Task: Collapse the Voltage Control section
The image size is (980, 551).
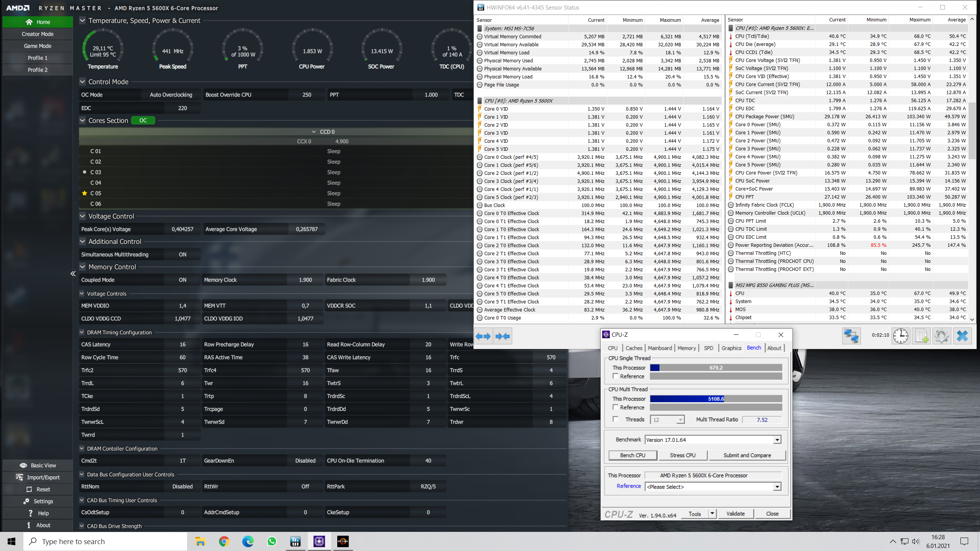Action: tap(82, 216)
